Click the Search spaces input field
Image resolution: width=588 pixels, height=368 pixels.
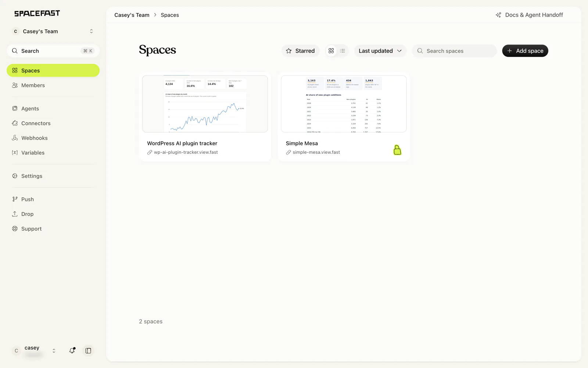(x=454, y=51)
